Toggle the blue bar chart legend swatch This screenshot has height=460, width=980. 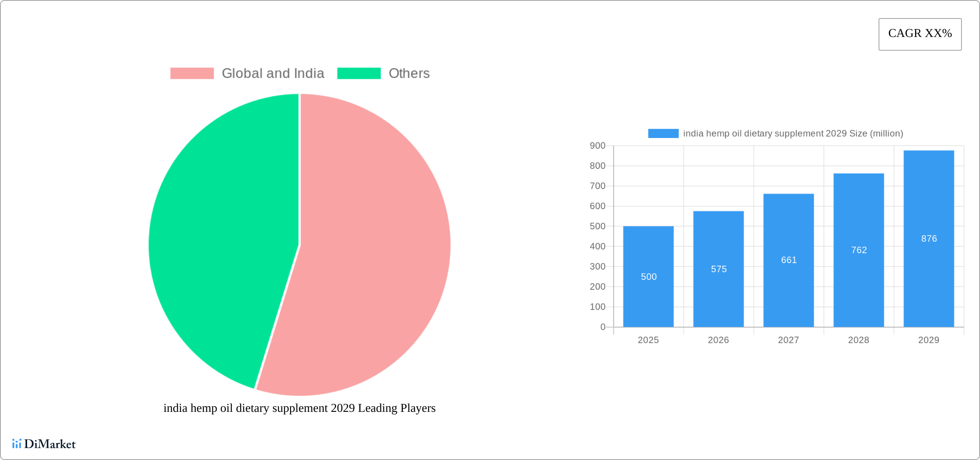tap(663, 134)
